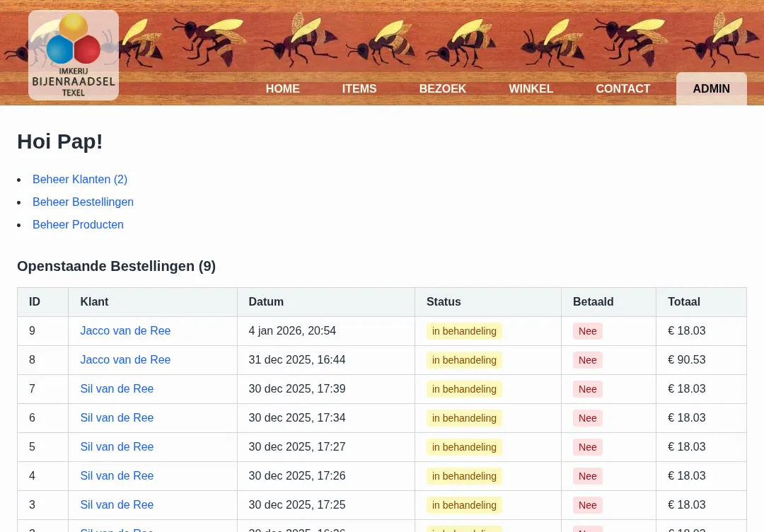Select the ADMIN tab
The image size is (764, 532).
pyautogui.click(x=711, y=88)
